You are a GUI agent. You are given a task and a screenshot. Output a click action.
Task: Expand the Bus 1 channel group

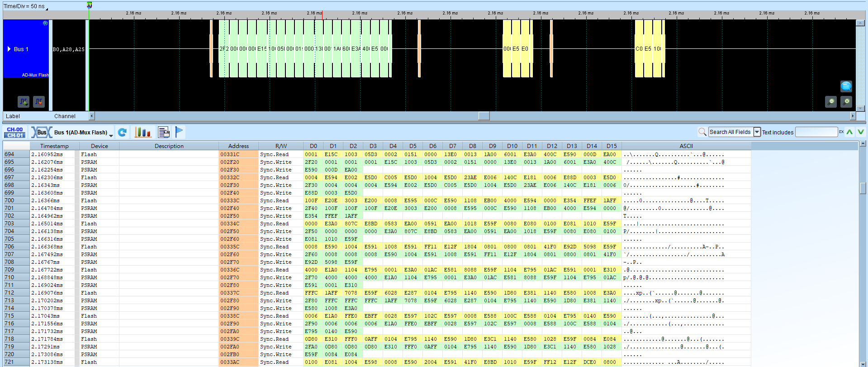click(x=9, y=49)
